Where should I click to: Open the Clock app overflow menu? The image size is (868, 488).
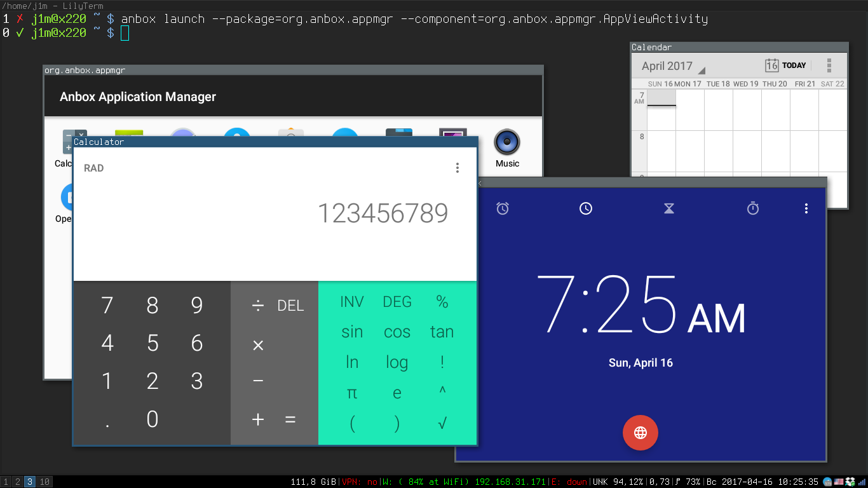[806, 208]
